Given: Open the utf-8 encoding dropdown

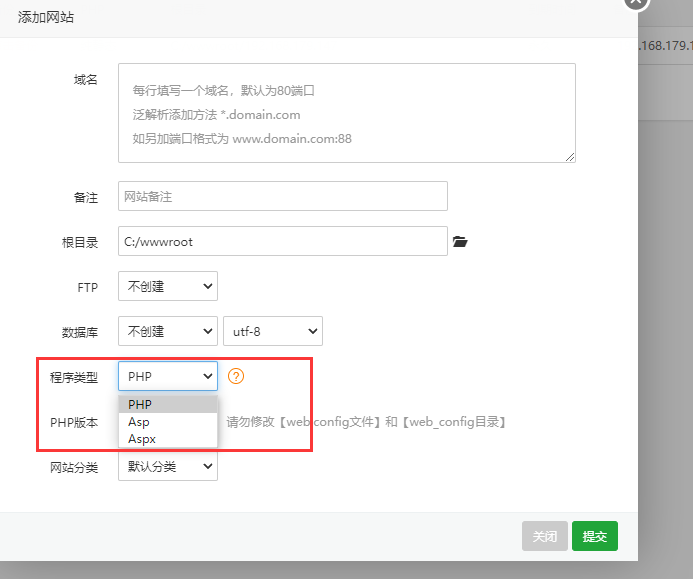Looking at the screenshot, I should [x=273, y=331].
